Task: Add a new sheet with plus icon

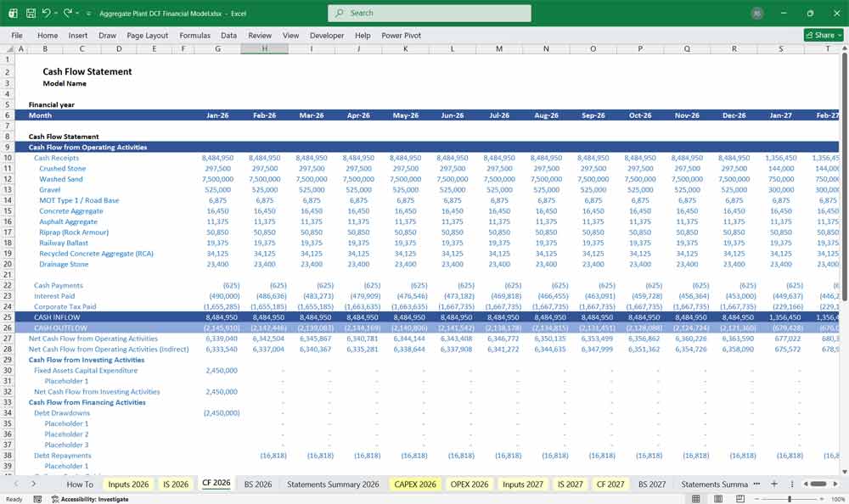Action: (774, 484)
